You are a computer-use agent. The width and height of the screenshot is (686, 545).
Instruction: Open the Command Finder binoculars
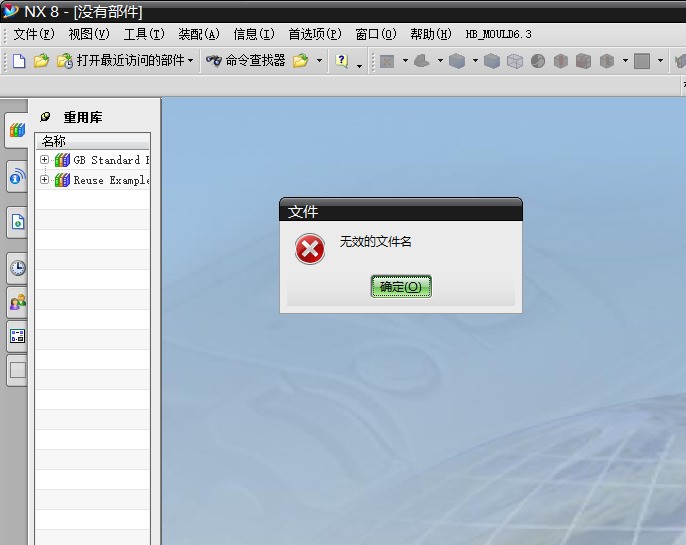pyautogui.click(x=214, y=60)
